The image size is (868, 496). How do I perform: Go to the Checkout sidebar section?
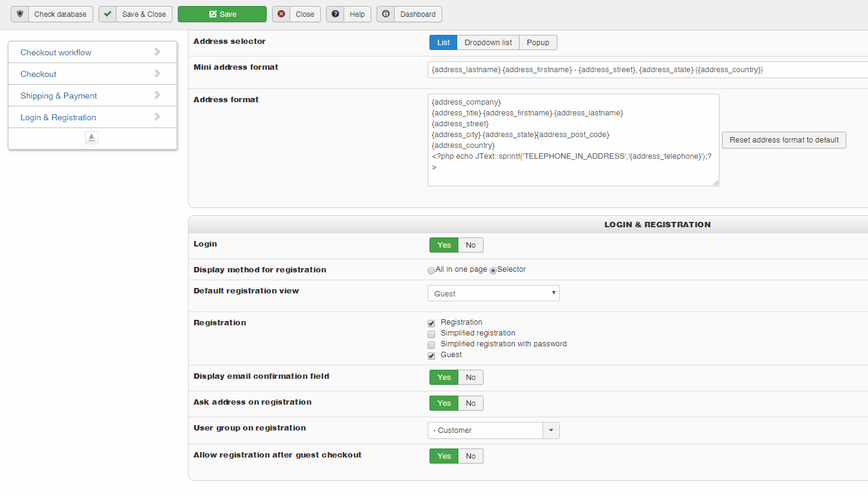pyautogui.click(x=38, y=74)
